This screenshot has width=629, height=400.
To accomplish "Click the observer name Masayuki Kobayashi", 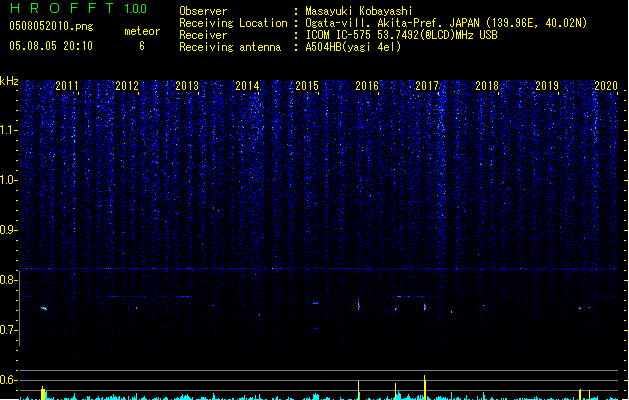I will point(359,11).
